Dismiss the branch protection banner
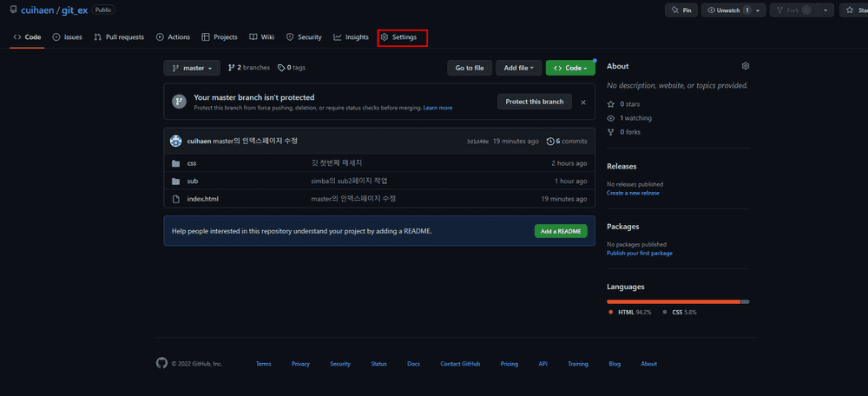 tap(583, 102)
